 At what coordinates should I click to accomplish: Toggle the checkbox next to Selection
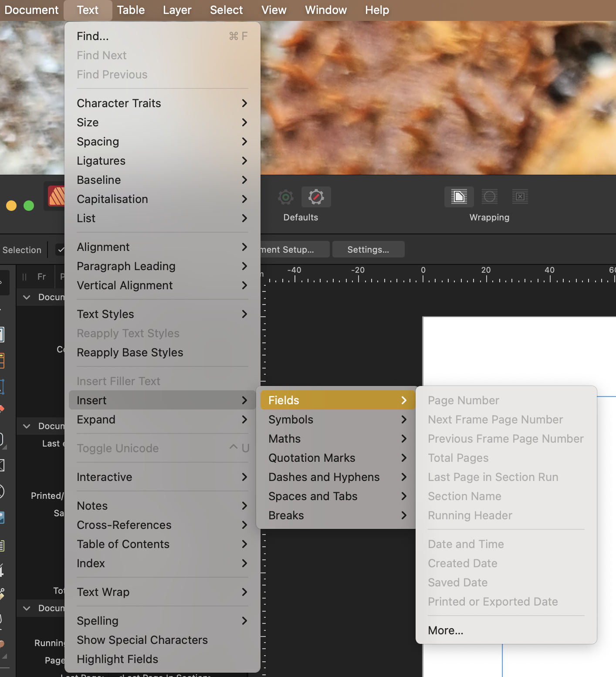(x=61, y=250)
